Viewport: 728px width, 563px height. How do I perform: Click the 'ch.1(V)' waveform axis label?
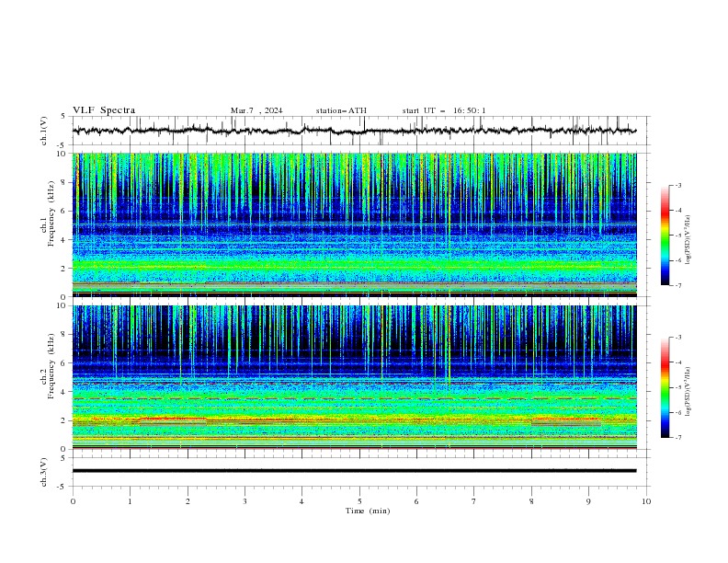[44, 131]
